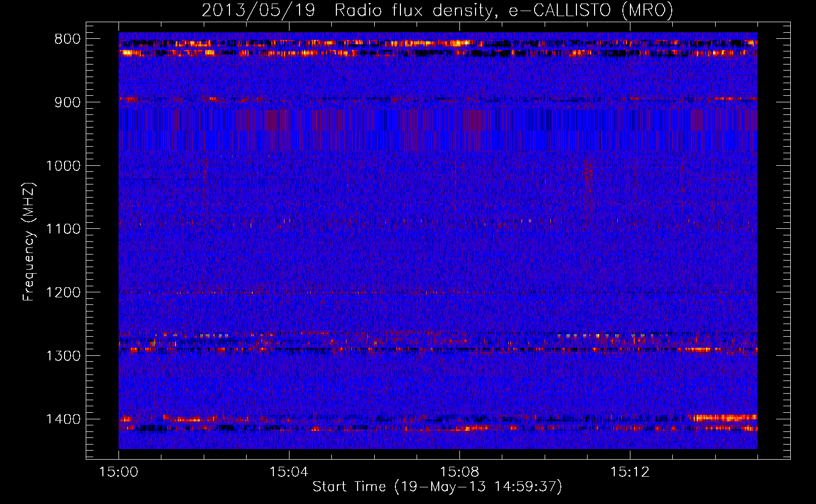This screenshot has width=816, height=504.
Task: Click the 1000 frequency tick label
Action: click(64, 166)
